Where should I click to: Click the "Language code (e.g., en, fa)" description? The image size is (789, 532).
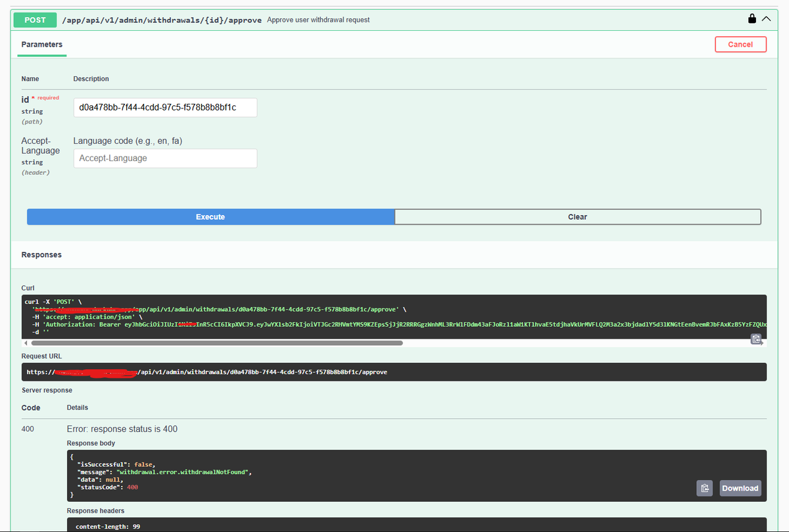tap(128, 141)
